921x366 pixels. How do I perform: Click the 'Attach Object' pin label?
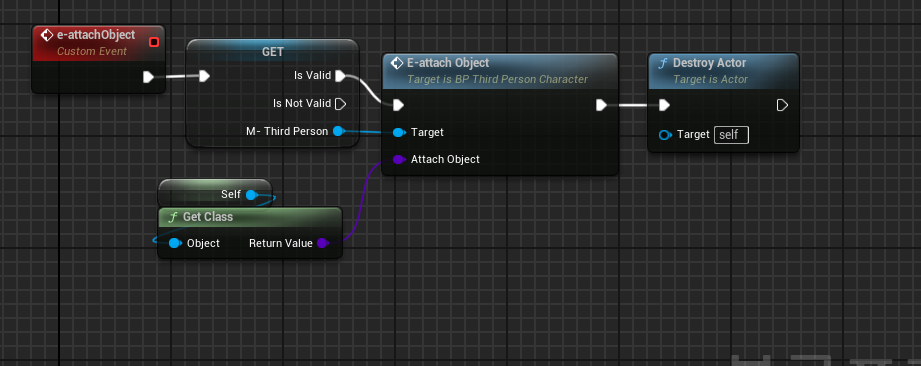pyautogui.click(x=445, y=159)
